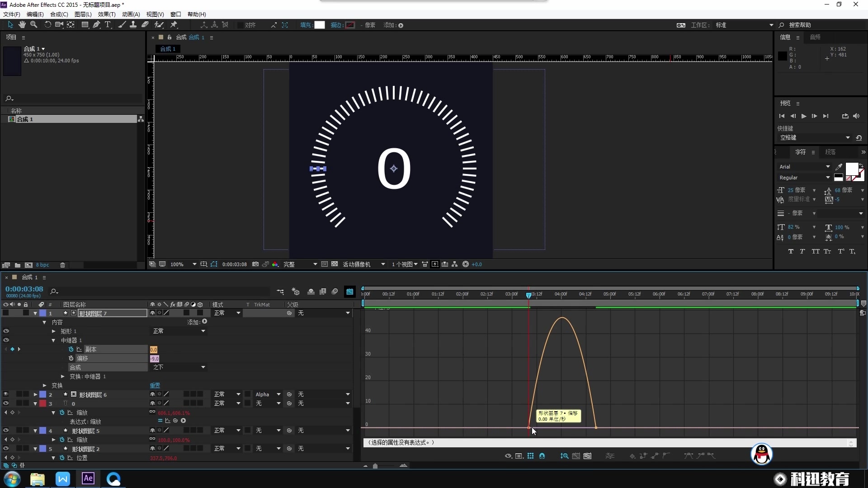
Task: Select the horizontal Type tool
Action: (x=108, y=25)
